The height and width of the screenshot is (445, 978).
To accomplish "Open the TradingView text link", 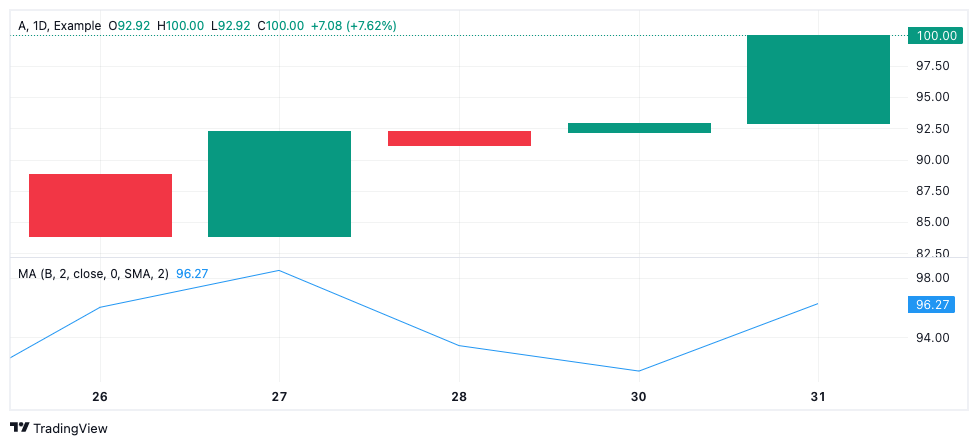I will (70, 428).
